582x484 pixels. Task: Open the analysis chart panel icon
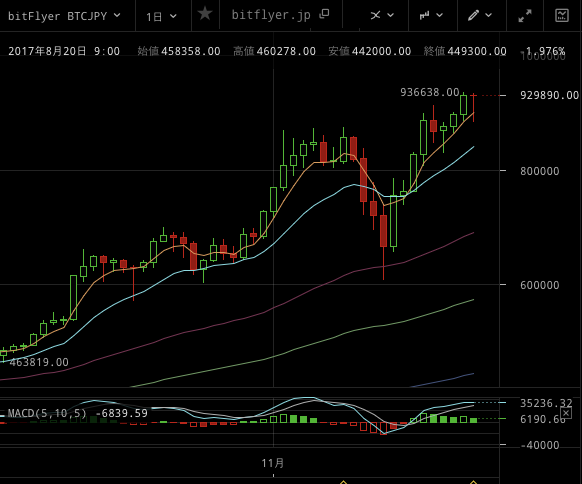[562, 15]
